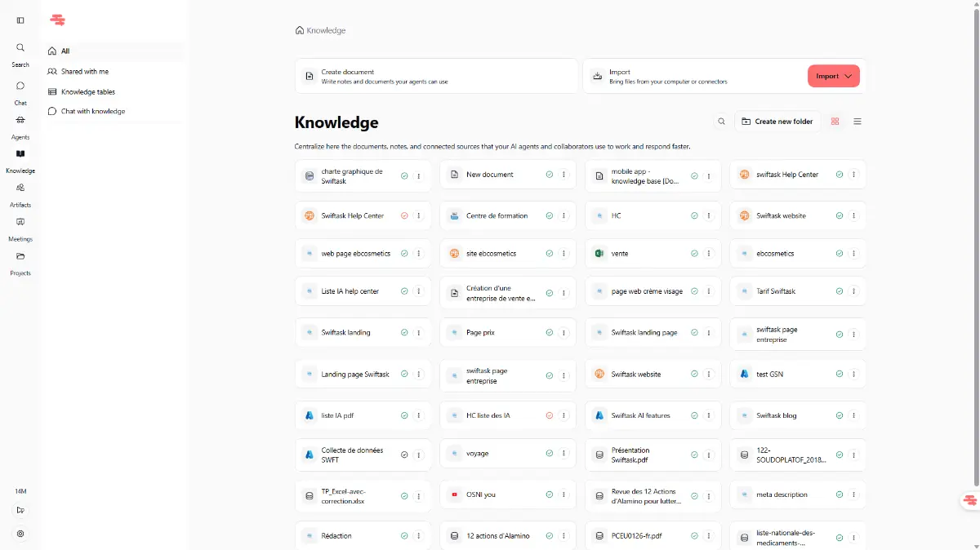
Task: Open Présentation Swiftask.pdf card
Action: [x=653, y=455]
